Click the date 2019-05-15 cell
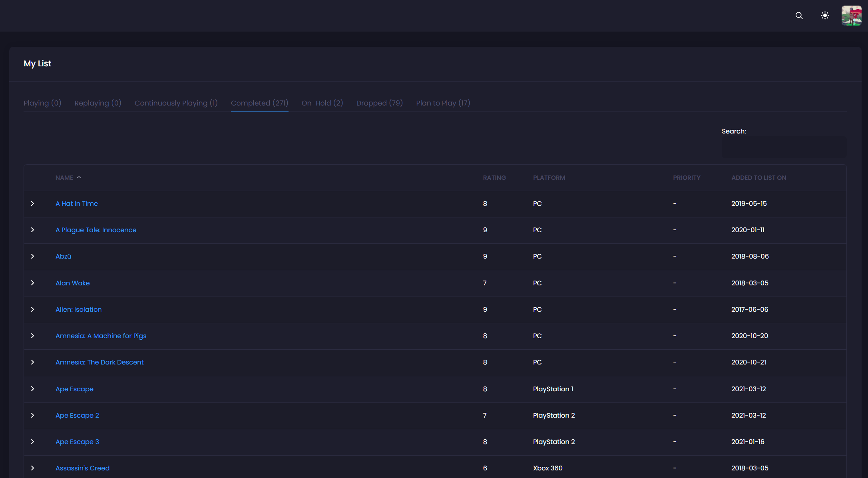 [x=749, y=203]
